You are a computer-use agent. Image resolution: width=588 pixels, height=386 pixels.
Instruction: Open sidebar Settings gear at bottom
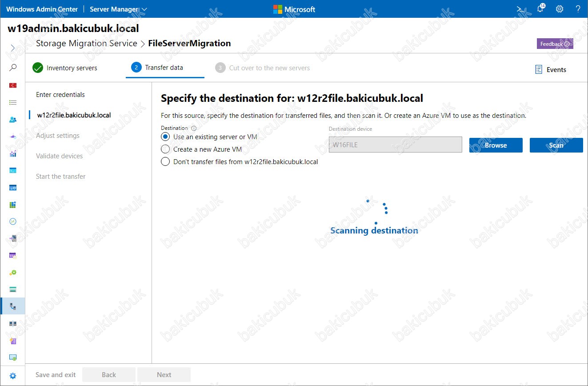pos(13,376)
